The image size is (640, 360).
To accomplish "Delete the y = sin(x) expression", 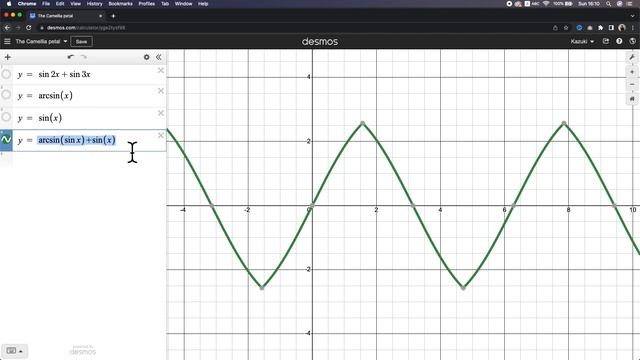I will [161, 113].
